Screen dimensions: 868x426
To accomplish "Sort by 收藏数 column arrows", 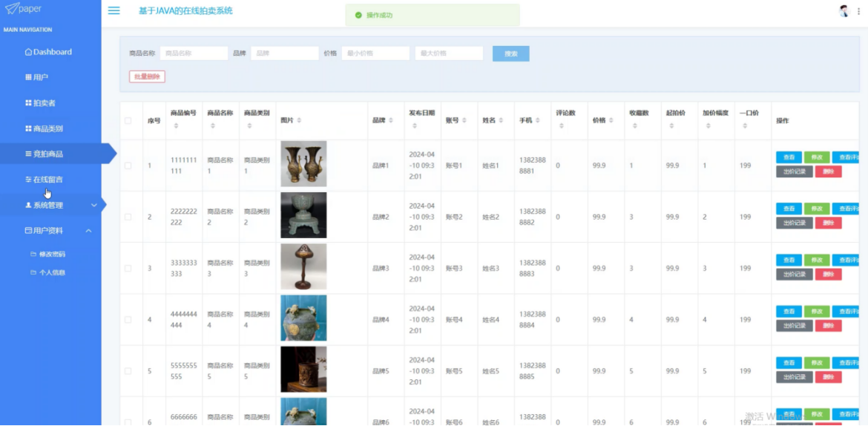I will [x=634, y=125].
